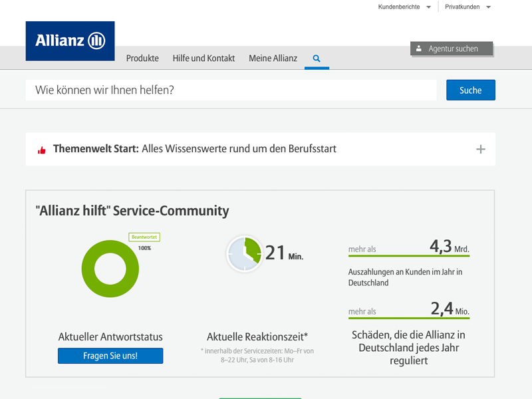
Task: Select Hilfe und Kontakt
Action: pyautogui.click(x=203, y=59)
